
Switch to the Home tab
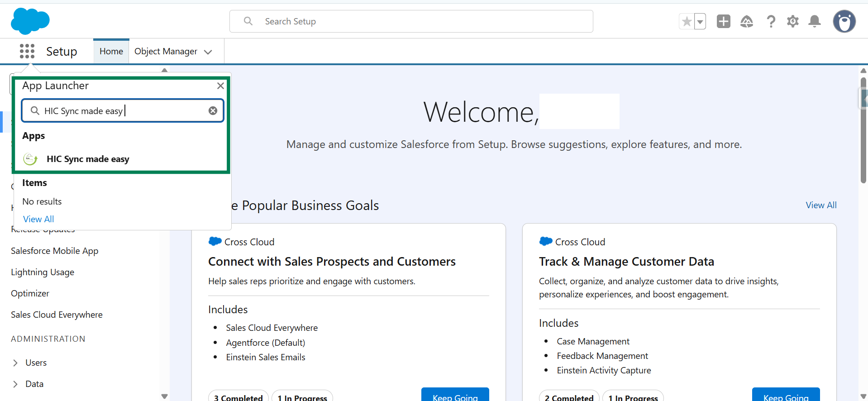pyautogui.click(x=111, y=52)
